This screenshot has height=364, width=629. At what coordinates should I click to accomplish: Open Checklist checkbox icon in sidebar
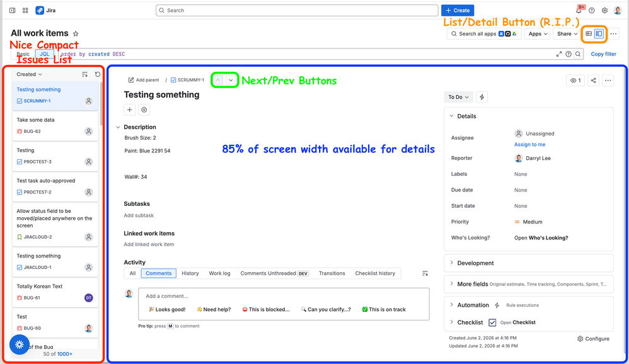pyautogui.click(x=492, y=322)
